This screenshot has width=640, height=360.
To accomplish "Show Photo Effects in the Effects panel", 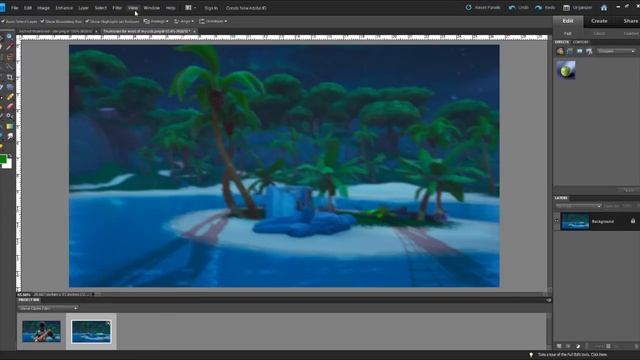I will (x=580, y=51).
